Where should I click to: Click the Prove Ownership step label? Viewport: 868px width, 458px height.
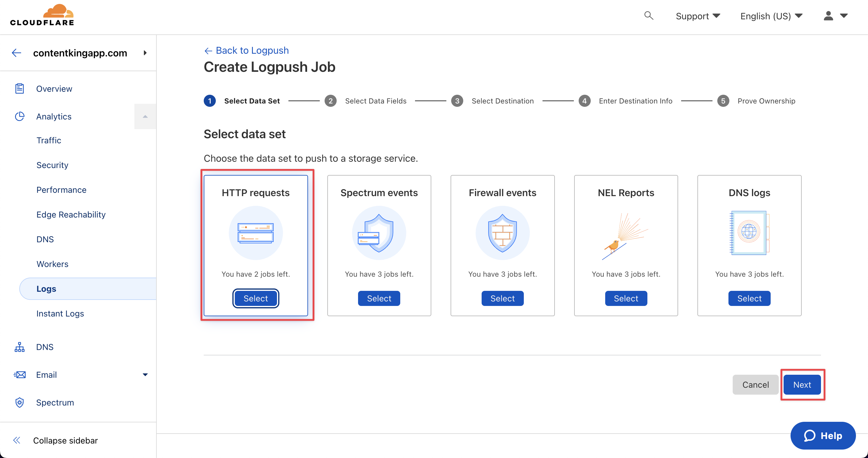766,101
